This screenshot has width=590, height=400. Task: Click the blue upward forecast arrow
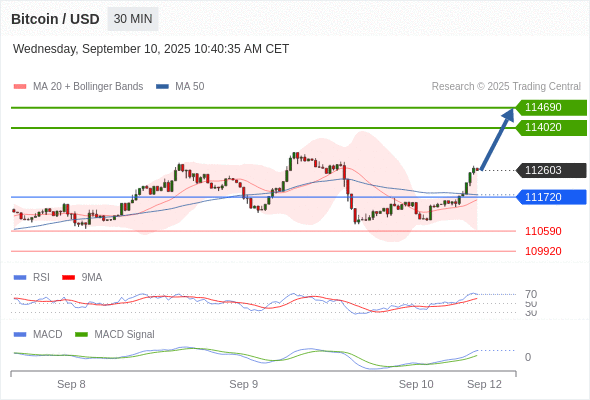[x=497, y=139]
